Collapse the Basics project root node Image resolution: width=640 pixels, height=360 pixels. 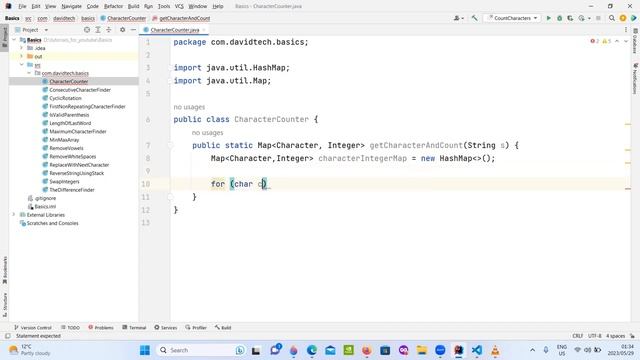click(14, 40)
